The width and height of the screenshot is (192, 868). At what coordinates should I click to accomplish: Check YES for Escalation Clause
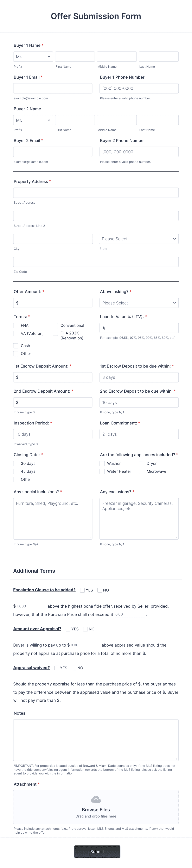82,590
